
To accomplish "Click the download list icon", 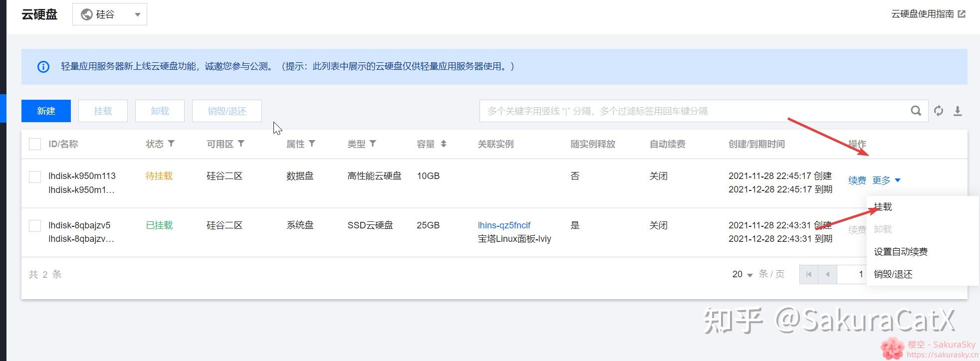I will 957,111.
